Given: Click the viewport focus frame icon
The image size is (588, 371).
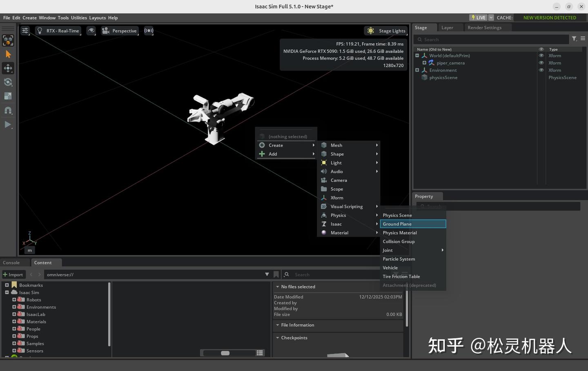Looking at the screenshot, I should (8, 40).
